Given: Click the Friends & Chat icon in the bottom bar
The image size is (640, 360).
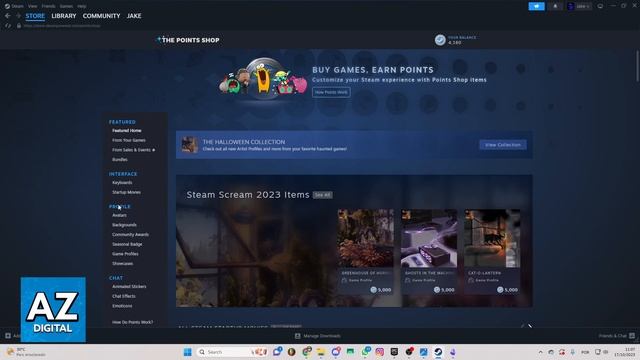Looking at the screenshot, I should coord(632,336).
